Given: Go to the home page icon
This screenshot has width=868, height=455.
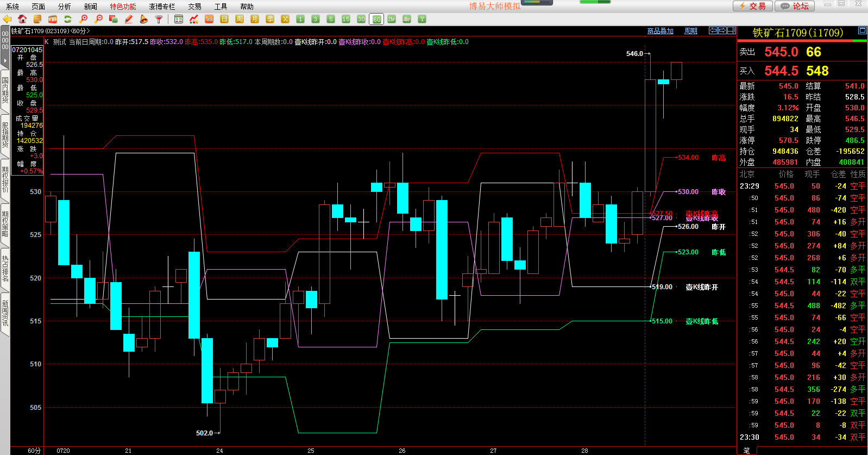Looking at the screenshot, I should click(22, 19).
